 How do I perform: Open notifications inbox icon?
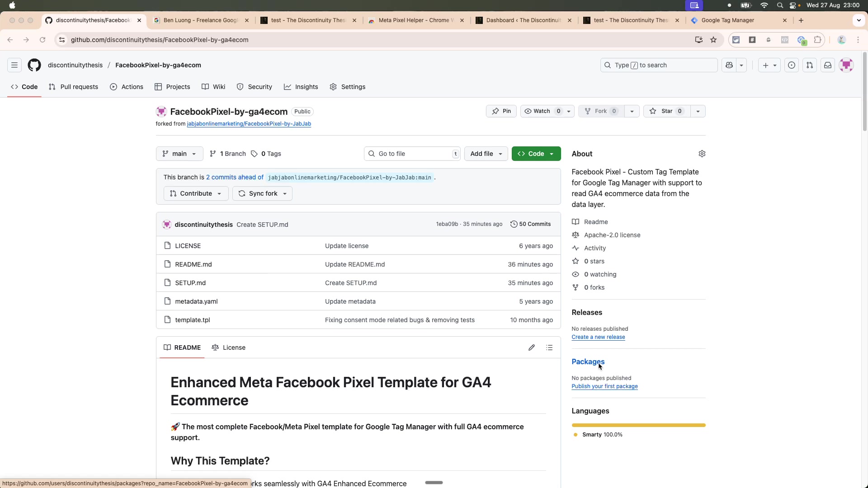pyautogui.click(x=827, y=65)
